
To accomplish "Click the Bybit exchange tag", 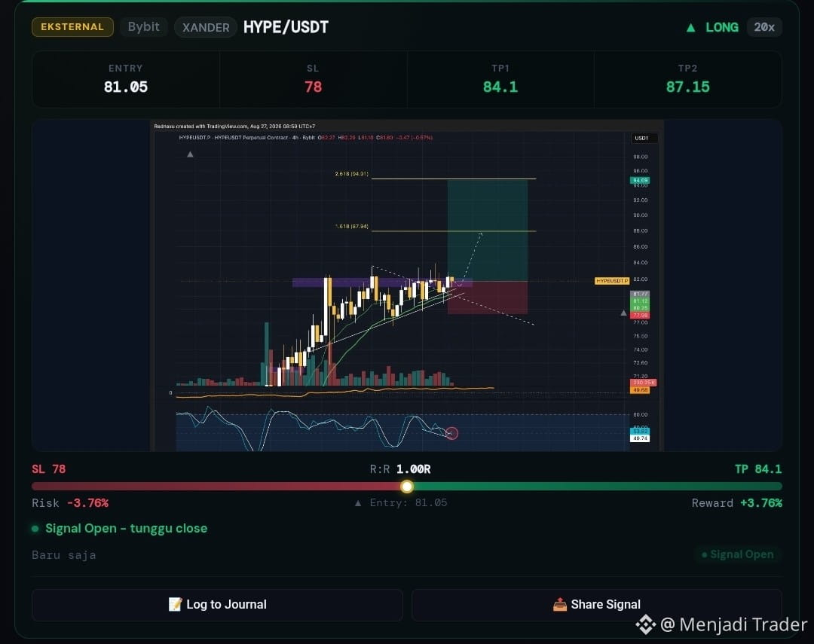I will [x=143, y=27].
